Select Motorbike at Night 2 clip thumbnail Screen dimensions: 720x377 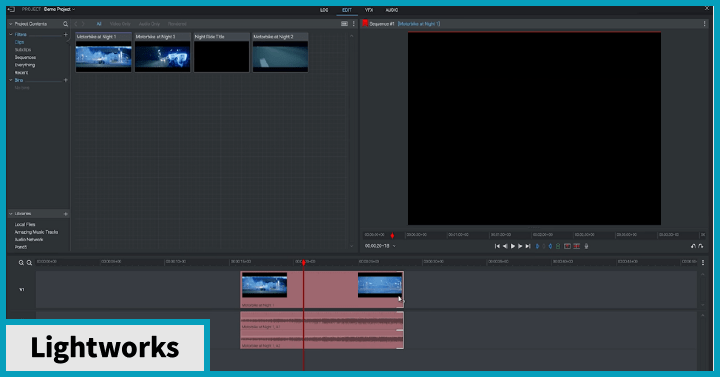280,56
